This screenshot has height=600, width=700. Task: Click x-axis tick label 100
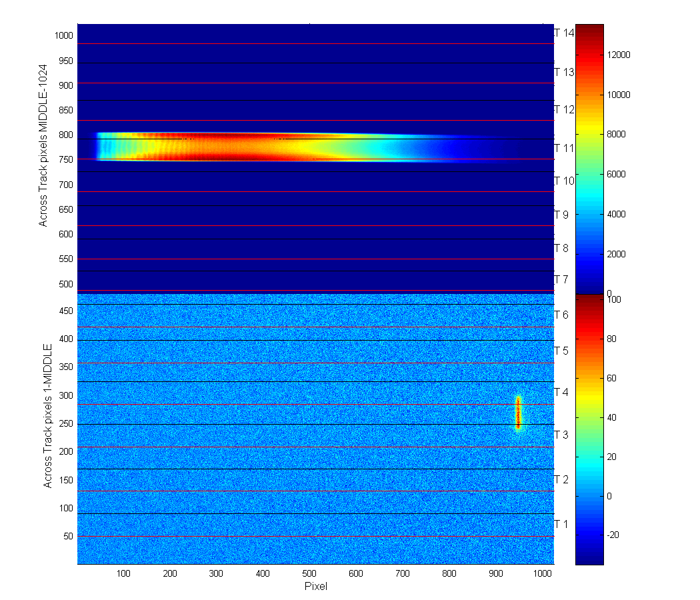click(x=123, y=573)
